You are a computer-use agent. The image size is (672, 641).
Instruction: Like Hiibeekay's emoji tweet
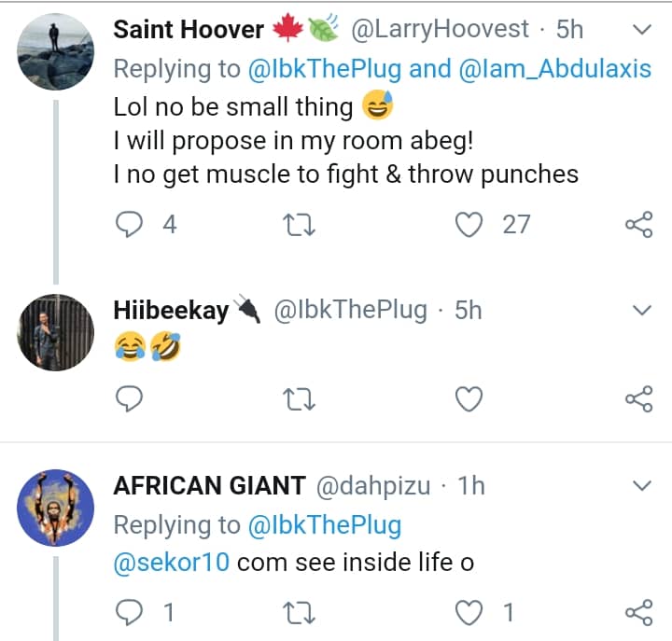click(469, 399)
